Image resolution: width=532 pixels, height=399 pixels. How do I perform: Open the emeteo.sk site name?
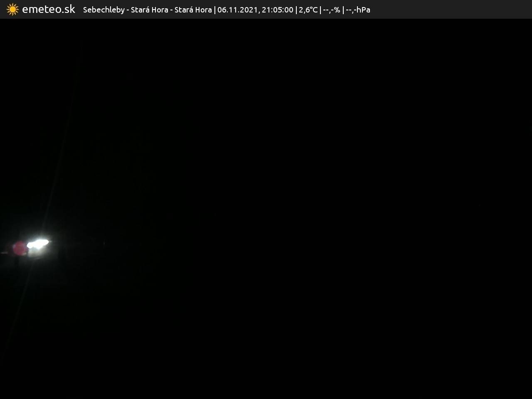(x=49, y=9)
